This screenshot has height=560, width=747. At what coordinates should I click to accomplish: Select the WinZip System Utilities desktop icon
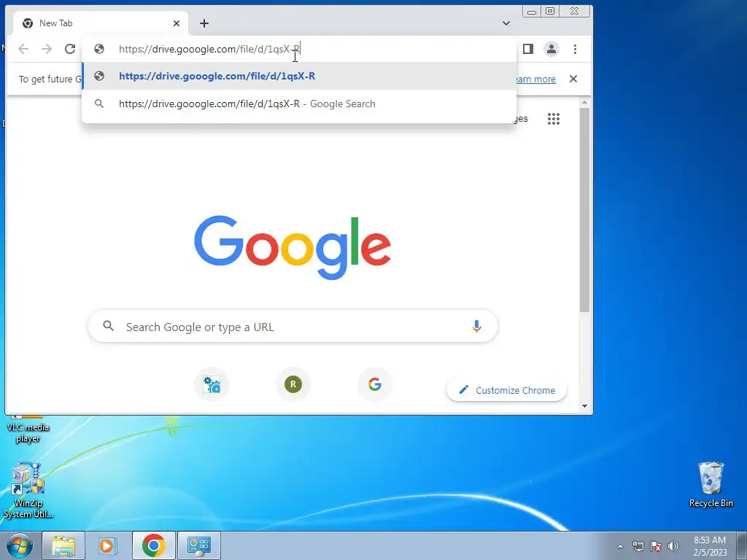28,490
